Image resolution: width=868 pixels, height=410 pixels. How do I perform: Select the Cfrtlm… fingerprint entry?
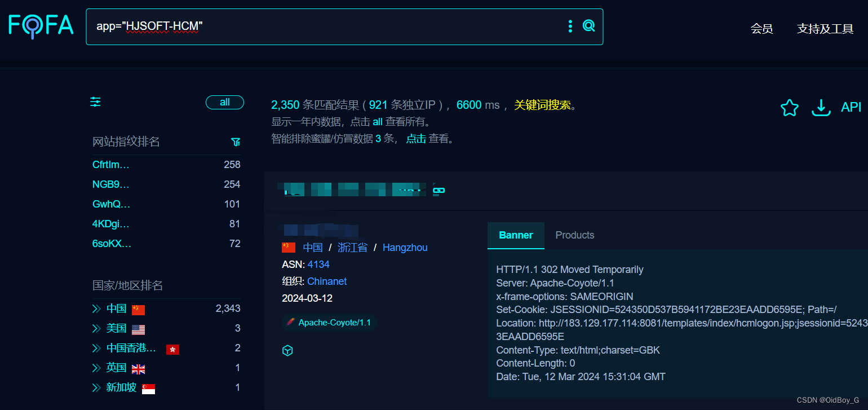point(111,165)
